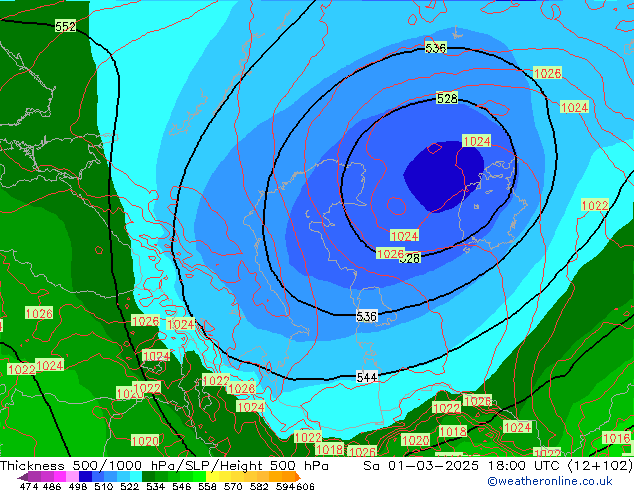Click legend value 546
Image resolution: width=634 pixels, height=490 pixels.
coord(181,486)
